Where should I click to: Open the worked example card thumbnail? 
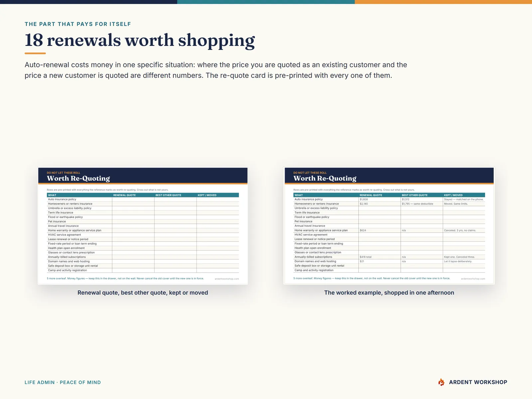click(389, 226)
